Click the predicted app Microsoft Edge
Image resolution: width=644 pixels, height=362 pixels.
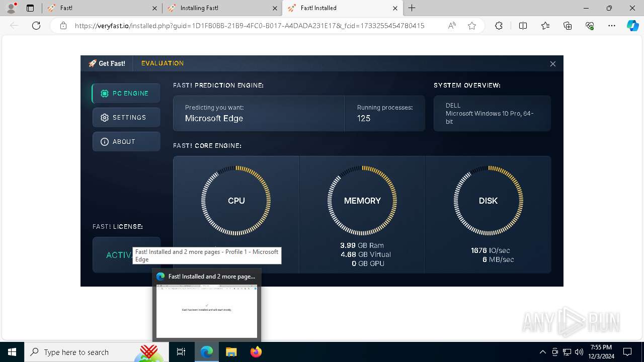(214, 119)
